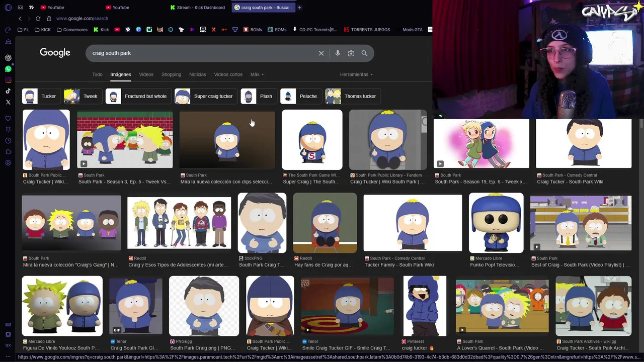Viewport: 644px width, 362px height.
Task: Select the Videos search tab
Action: (146, 74)
